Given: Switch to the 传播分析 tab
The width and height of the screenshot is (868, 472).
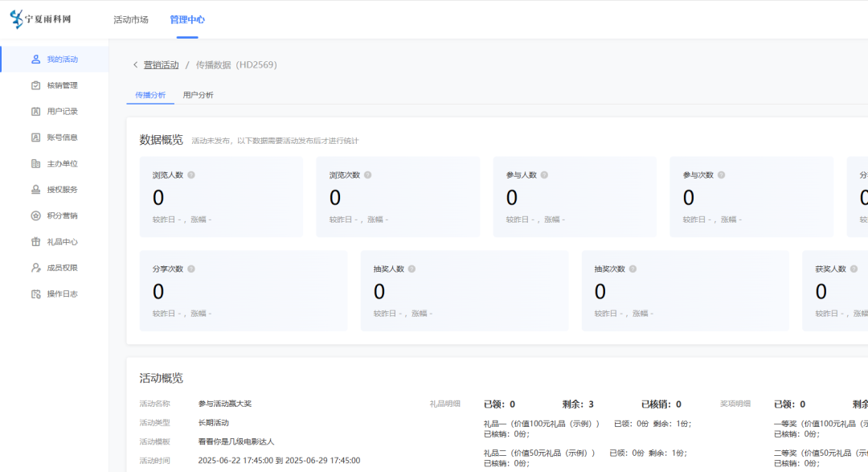Looking at the screenshot, I should 150,96.
